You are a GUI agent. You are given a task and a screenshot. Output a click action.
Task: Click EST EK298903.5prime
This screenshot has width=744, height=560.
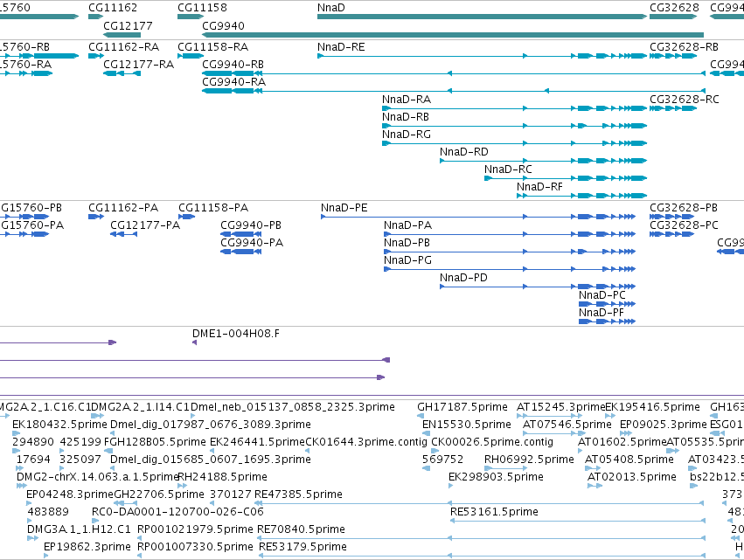tap(450, 486)
